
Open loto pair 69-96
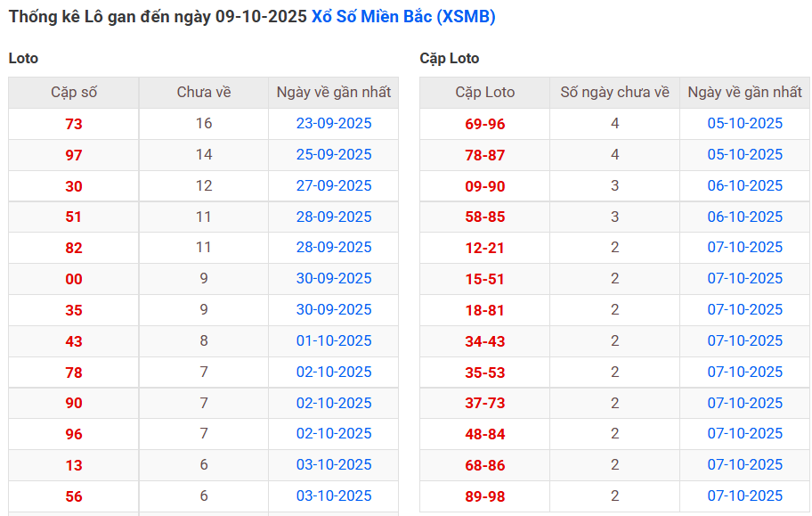click(485, 125)
